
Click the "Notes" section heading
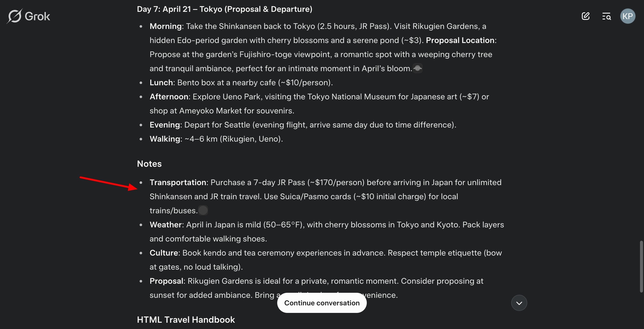click(x=149, y=164)
